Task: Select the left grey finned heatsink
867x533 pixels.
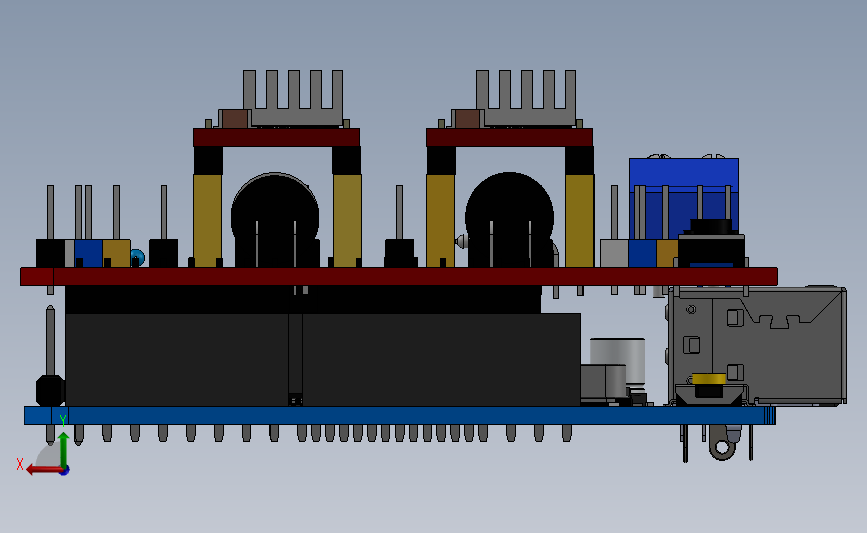Action: 293,97
